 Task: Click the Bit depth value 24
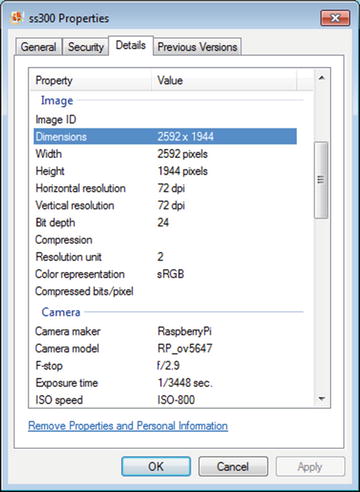[163, 222]
